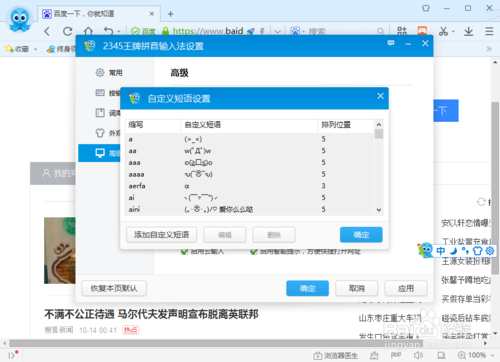Viewport: 500px width, 362px height.
Task: Open the browser home page icon
Action: (88, 31)
